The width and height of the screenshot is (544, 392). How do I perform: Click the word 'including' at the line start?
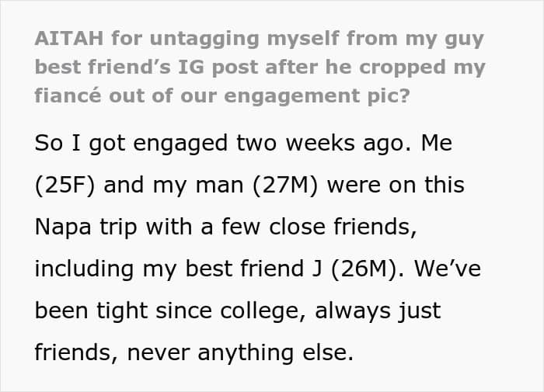(x=84, y=269)
